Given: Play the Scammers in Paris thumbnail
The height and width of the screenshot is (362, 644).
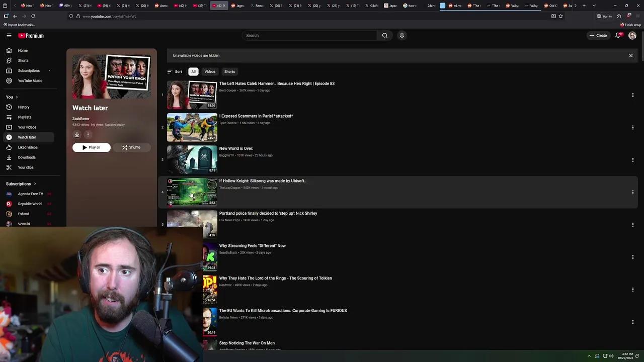Looking at the screenshot, I should [x=192, y=127].
